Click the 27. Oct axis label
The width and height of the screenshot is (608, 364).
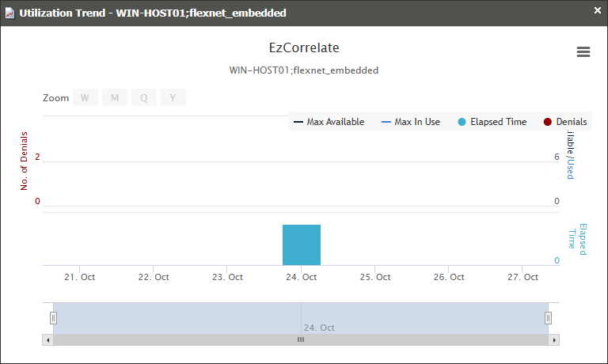click(x=522, y=277)
